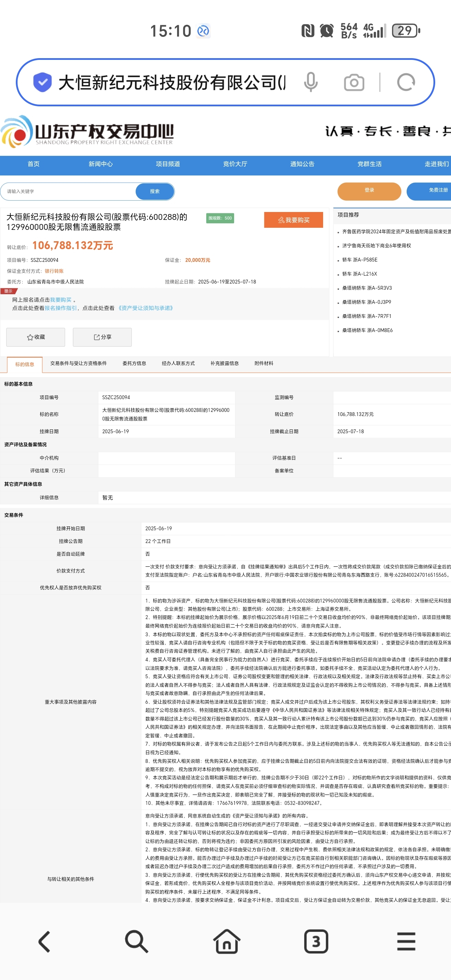Screen dimensions: 451x980
Task: Open recommended item 桑塔纳轿车 浙A-0M8E6
Action: pyautogui.click(x=367, y=330)
